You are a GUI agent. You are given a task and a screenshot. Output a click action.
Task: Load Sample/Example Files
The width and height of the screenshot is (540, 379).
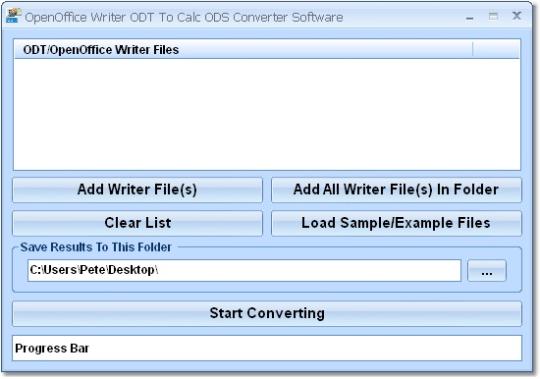click(396, 223)
